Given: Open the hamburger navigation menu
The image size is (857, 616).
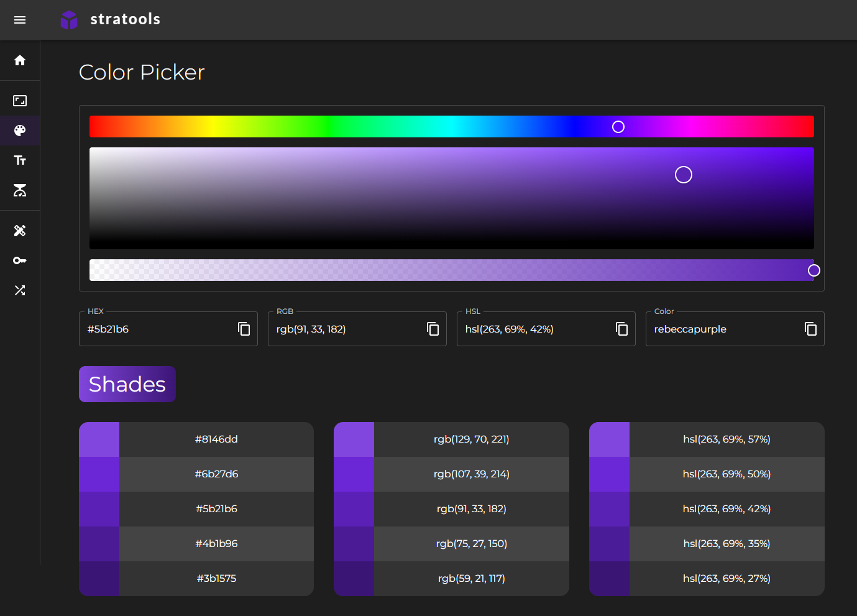Looking at the screenshot, I should point(20,20).
